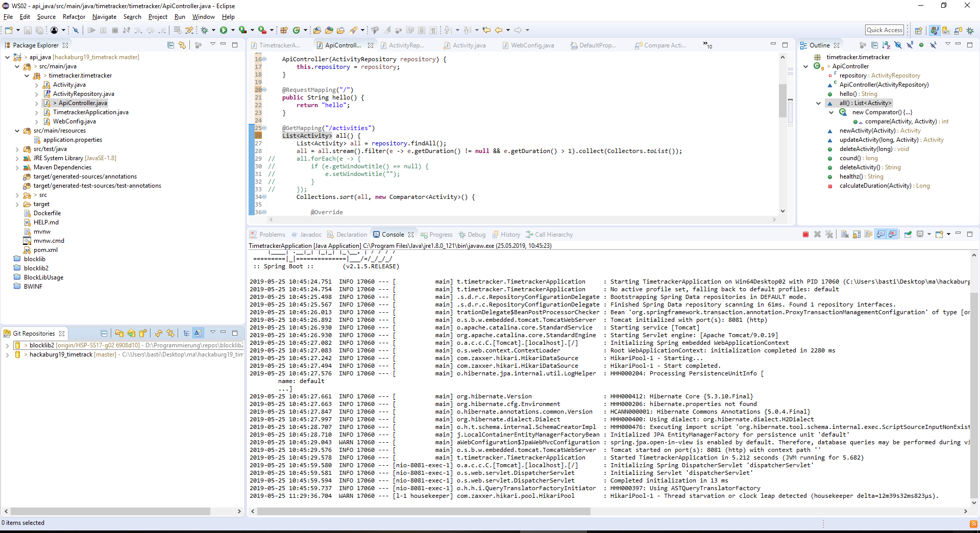Collapse all items in Package Explorer
The width and height of the screenshot is (980, 533).
(170, 45)
